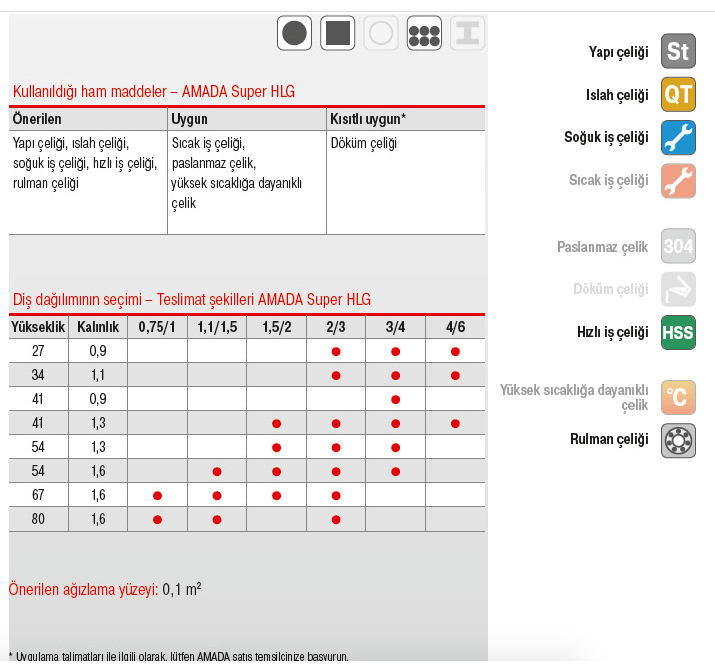
Task: Click the grey St structural steel icon
Action: [x=679, y=51]
